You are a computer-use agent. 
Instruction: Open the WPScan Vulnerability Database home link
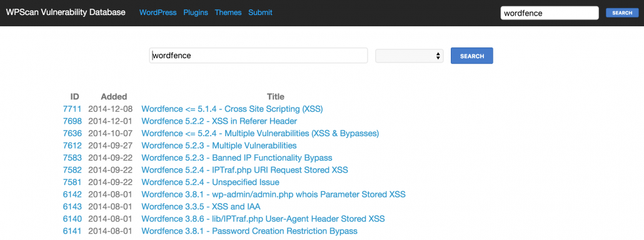point(66,12)
